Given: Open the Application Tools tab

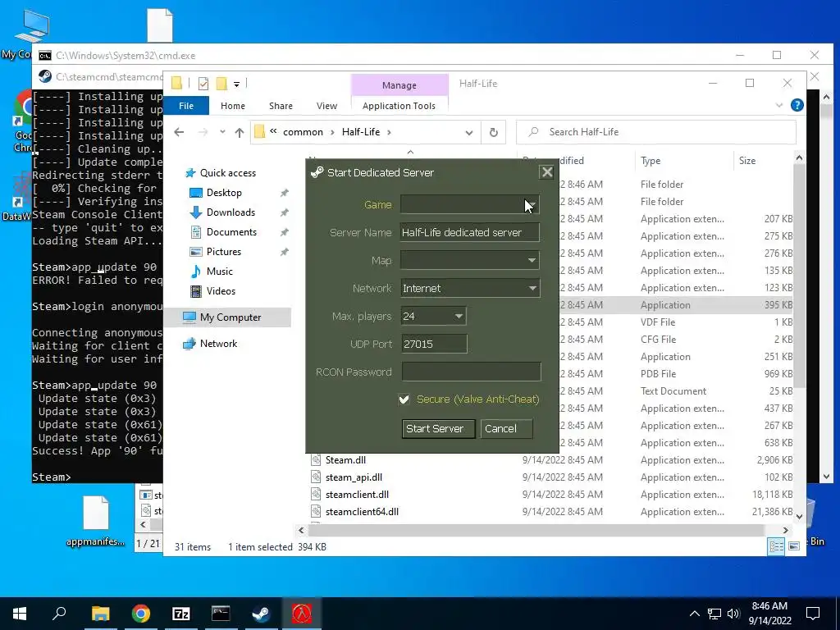Looking at the screenshot, I should (399, 106).
